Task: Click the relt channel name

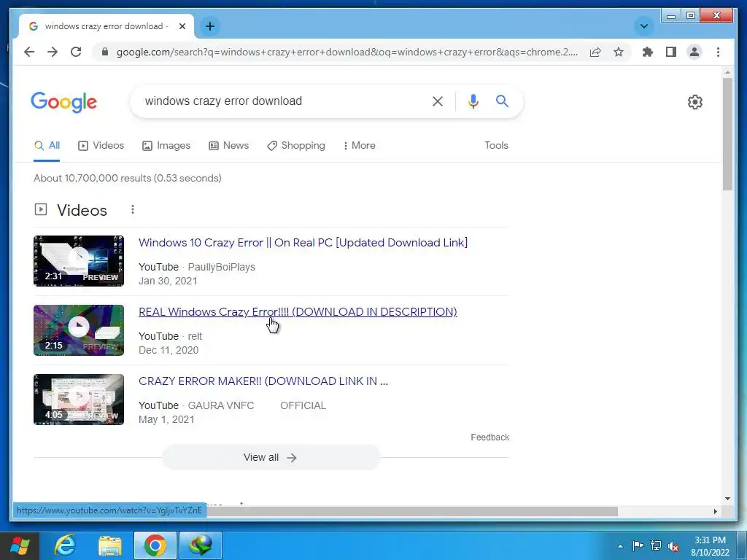Action: click(x=195, y=336)
